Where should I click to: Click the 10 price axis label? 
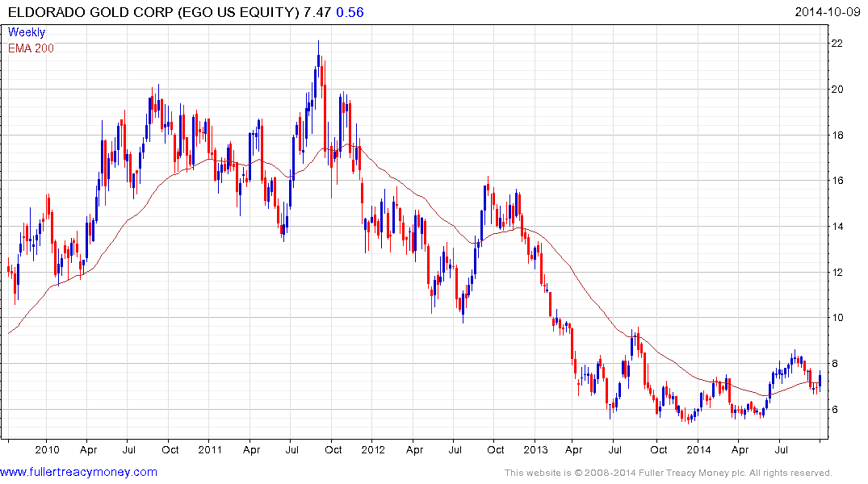[x=837, y=318]
